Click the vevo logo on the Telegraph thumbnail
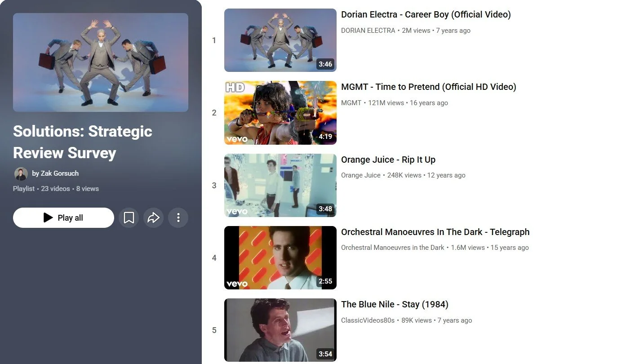This screenshot has width=635, height=364. [x=237, y=284]
